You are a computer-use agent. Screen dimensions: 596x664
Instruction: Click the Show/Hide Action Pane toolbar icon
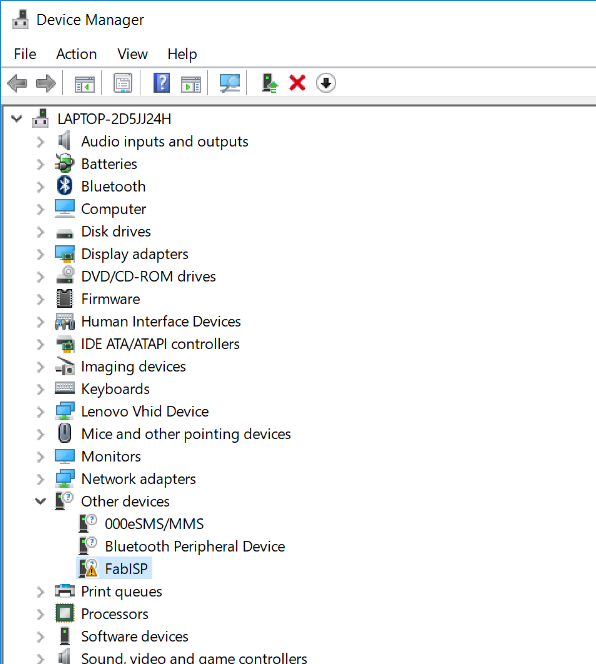point(191,83)
